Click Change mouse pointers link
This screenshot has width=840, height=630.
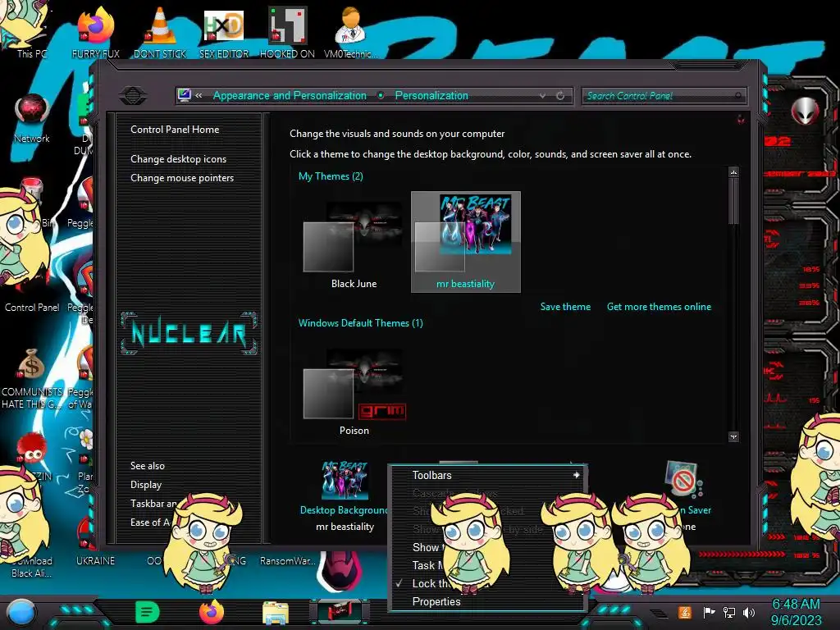coord(182,178)
